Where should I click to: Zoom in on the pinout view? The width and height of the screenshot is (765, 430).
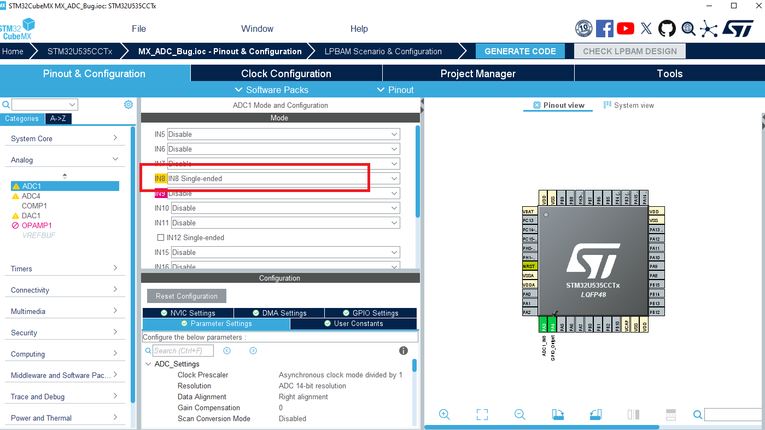pyautogui.click(x=444, y=414)
